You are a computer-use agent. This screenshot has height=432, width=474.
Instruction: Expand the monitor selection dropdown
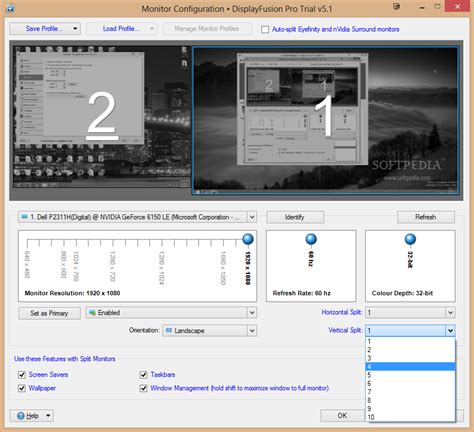click(252, 217)
